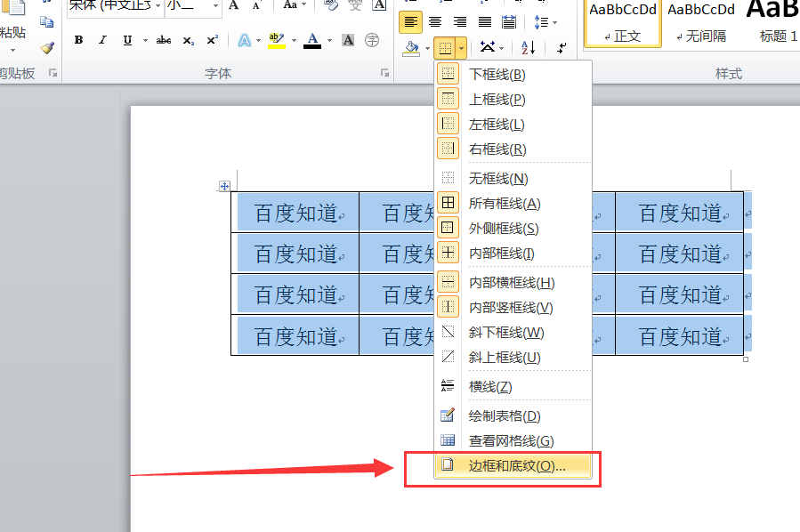Open underline style dropdown arrow
The image size is (800, 532).
click(145, 40)
